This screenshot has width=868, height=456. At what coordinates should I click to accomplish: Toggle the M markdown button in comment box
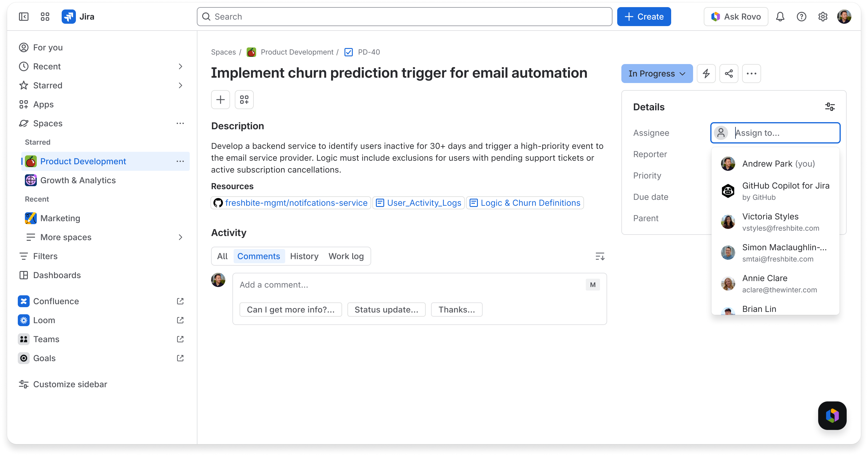[x=593, y=285]
